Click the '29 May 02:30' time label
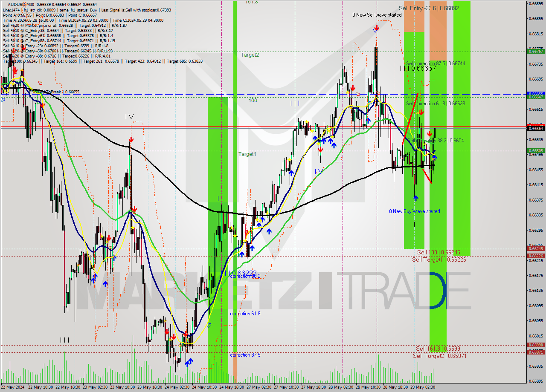546x392 pixels. pos(424,387)
